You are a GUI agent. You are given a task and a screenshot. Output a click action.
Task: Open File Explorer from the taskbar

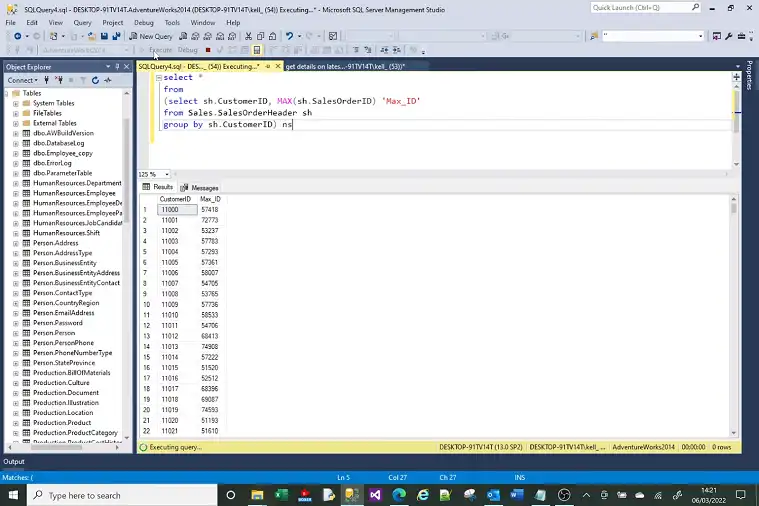(x=257, y=495)
